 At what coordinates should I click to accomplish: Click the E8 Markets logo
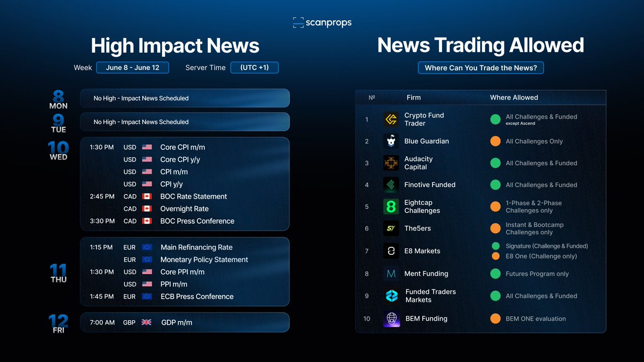(x=391, y=251)
